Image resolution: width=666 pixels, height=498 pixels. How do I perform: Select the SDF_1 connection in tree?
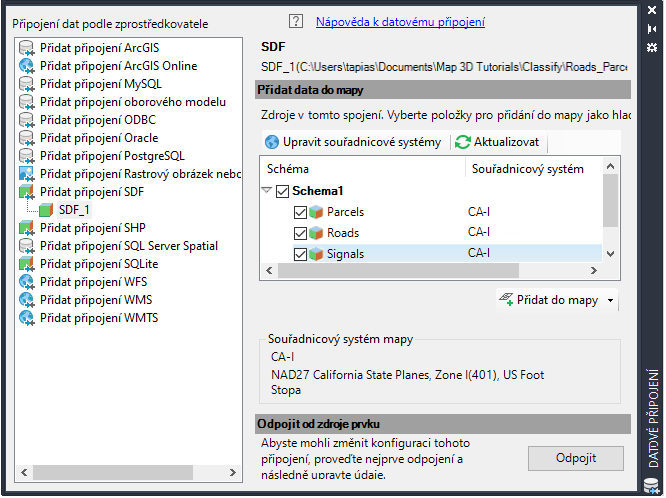pyautogui.click(x=73, y=210)
